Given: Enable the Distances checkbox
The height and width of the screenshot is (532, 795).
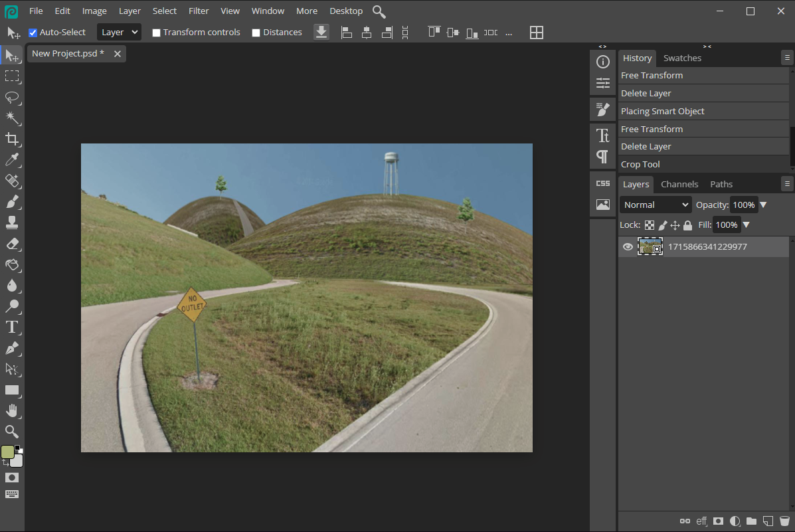Looking at the screenshot, I should [x=256, y=33].
